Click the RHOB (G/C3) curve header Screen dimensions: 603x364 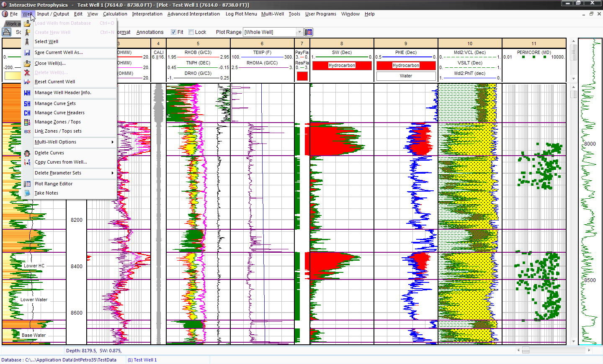pos(198,52)
